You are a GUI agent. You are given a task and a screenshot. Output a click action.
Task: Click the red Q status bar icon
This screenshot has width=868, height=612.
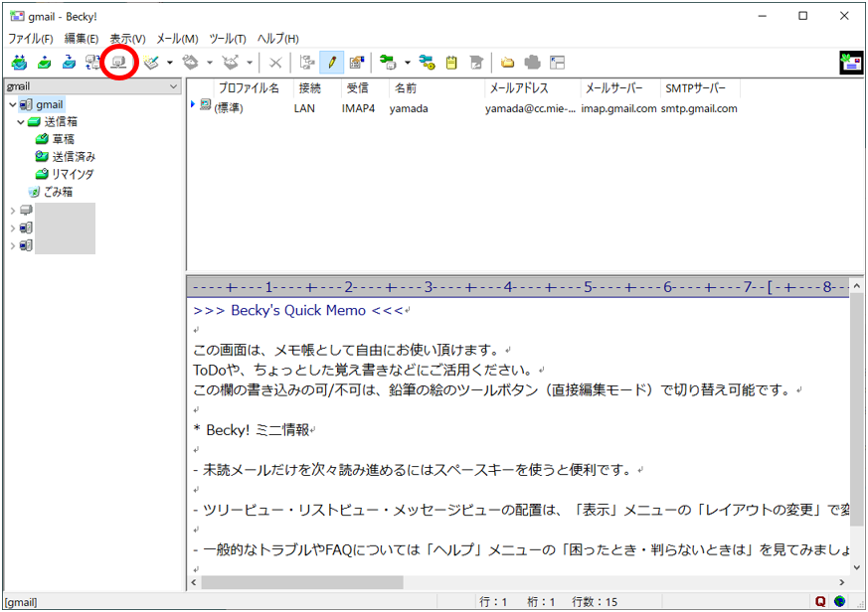820,601
